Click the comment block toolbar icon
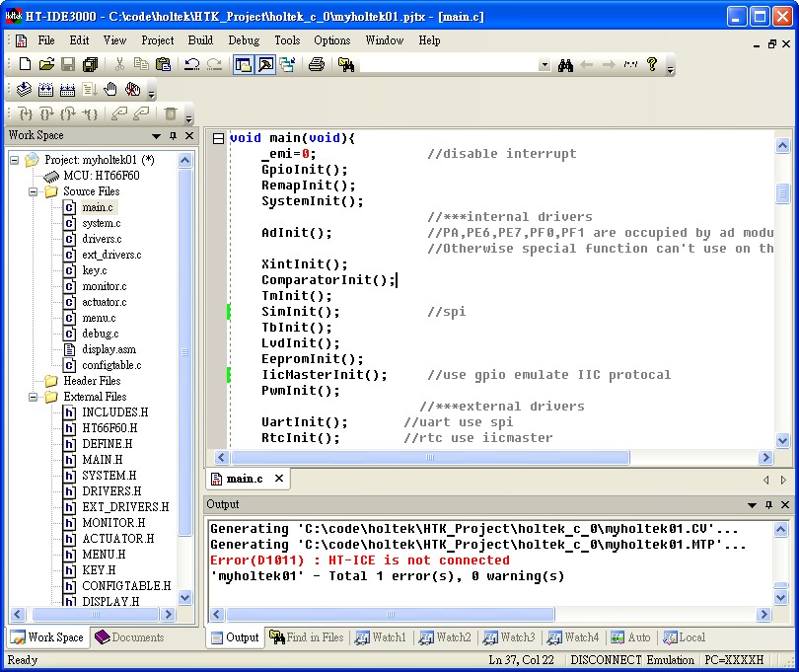The image size is (799, 672). point(630,64)
